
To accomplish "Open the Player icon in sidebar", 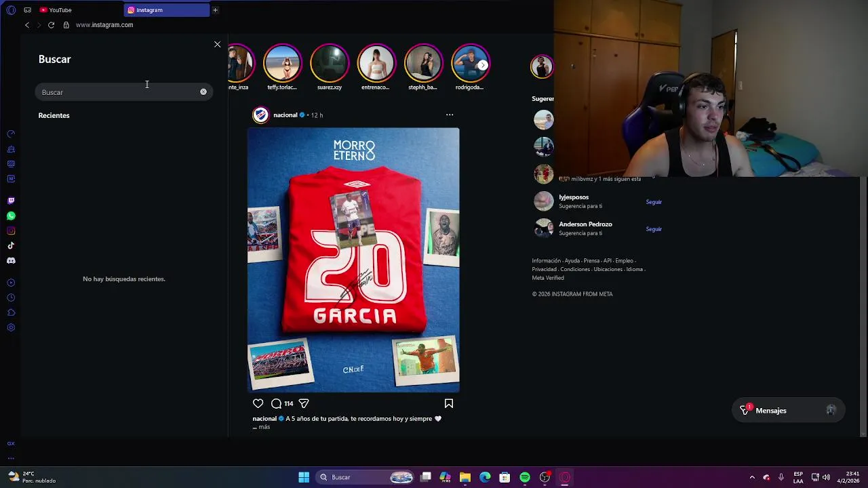I will pyautogui.click(x=11, y=283).
